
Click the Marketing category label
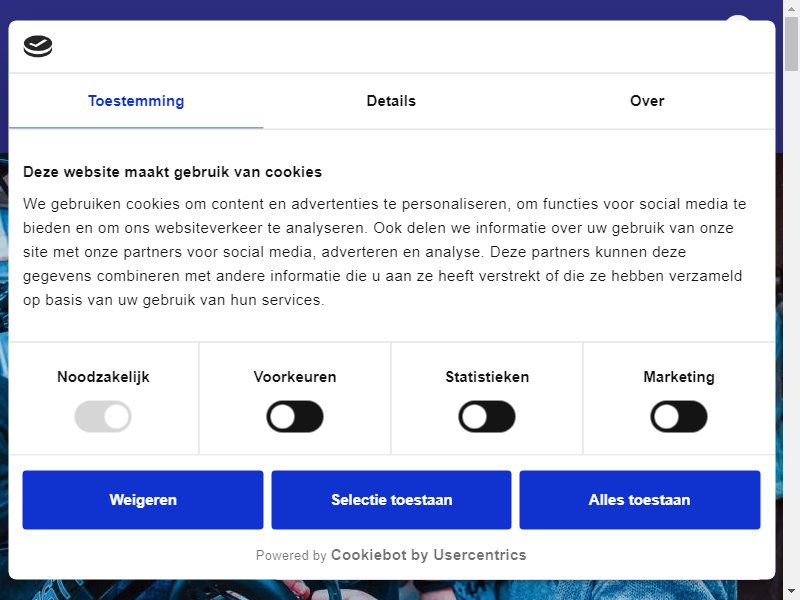679,377
